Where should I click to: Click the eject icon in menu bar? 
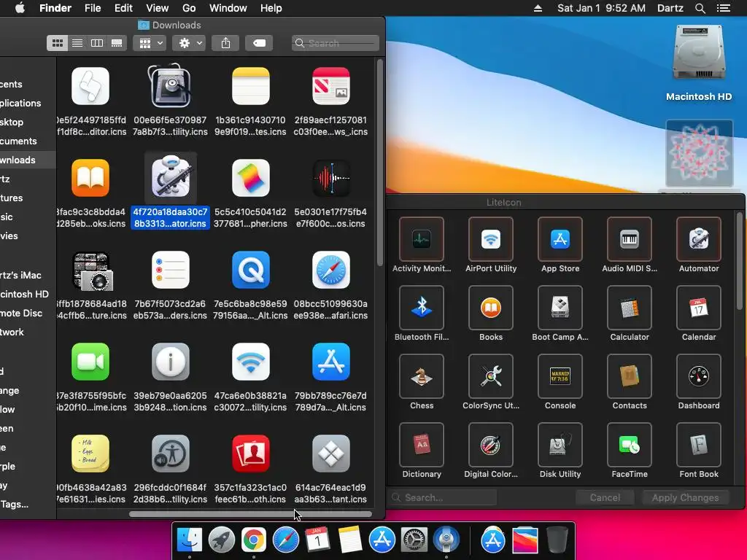click(538, 8)
